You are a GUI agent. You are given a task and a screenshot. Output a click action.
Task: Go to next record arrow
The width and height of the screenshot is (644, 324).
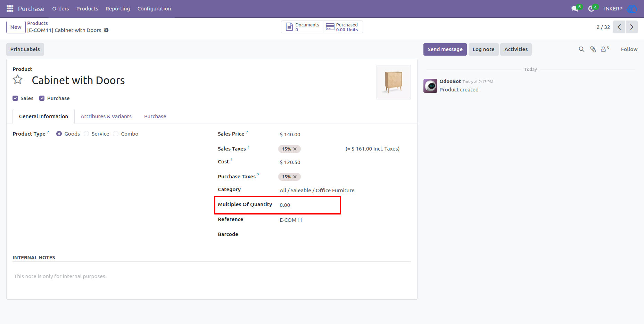pyautogui.click(x=631, y=27)
